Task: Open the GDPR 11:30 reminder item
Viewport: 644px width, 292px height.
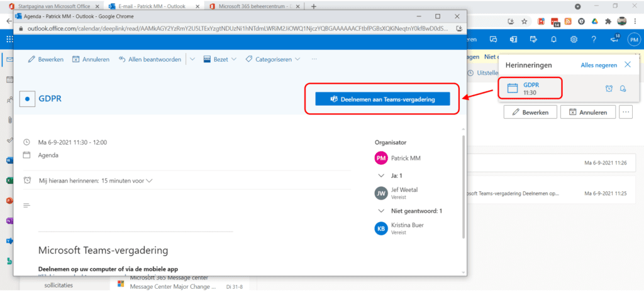Action: 530,88
